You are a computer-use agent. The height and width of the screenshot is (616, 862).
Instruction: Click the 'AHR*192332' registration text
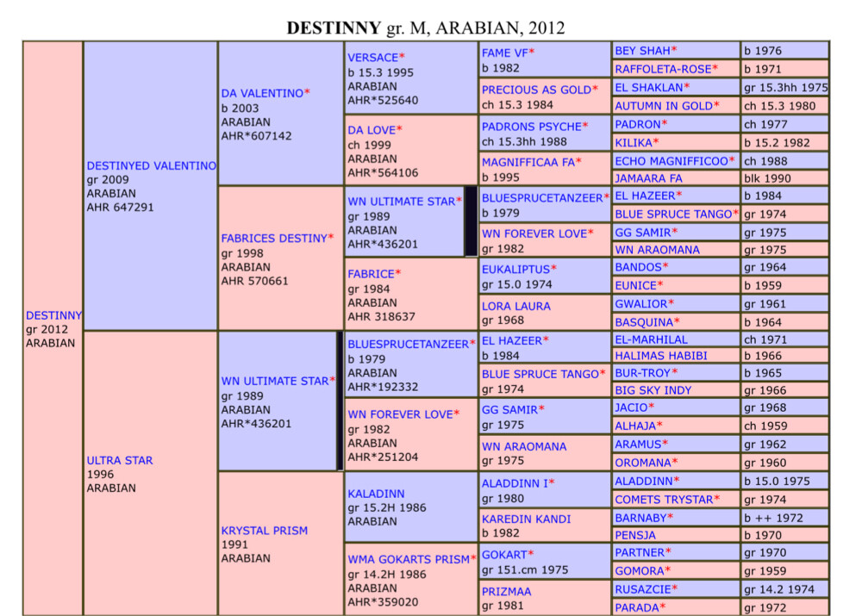383,387
